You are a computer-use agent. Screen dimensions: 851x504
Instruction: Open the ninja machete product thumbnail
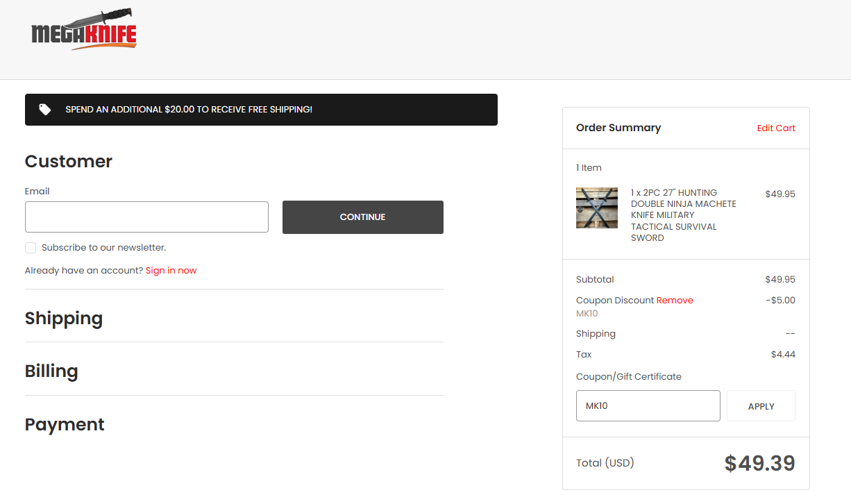(597, 208)
